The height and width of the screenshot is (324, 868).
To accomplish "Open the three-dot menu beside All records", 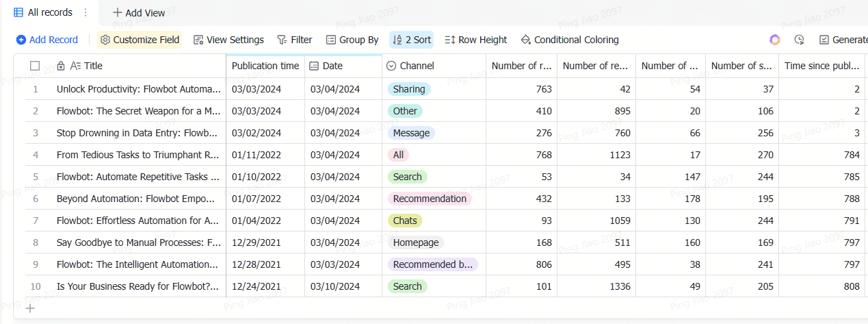I will point(86,12).
